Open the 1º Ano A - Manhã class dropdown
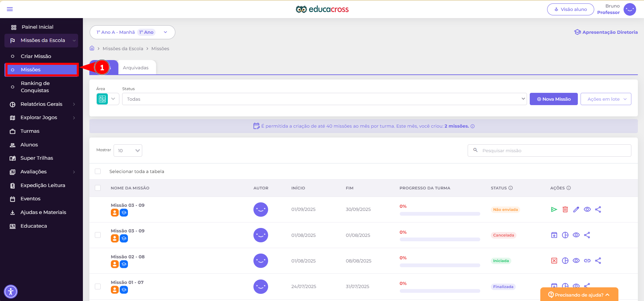The width and height of the screenshot is (644, 301). pos(132,32)
